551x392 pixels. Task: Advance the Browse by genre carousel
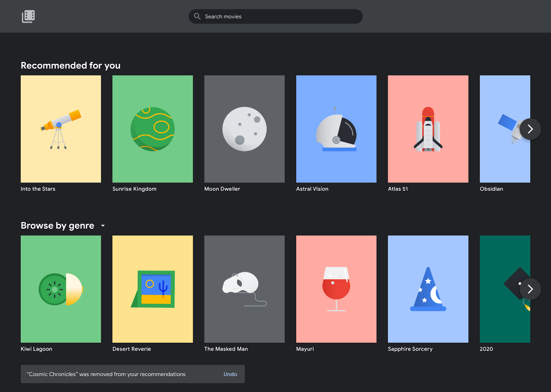tap(530, 289)
